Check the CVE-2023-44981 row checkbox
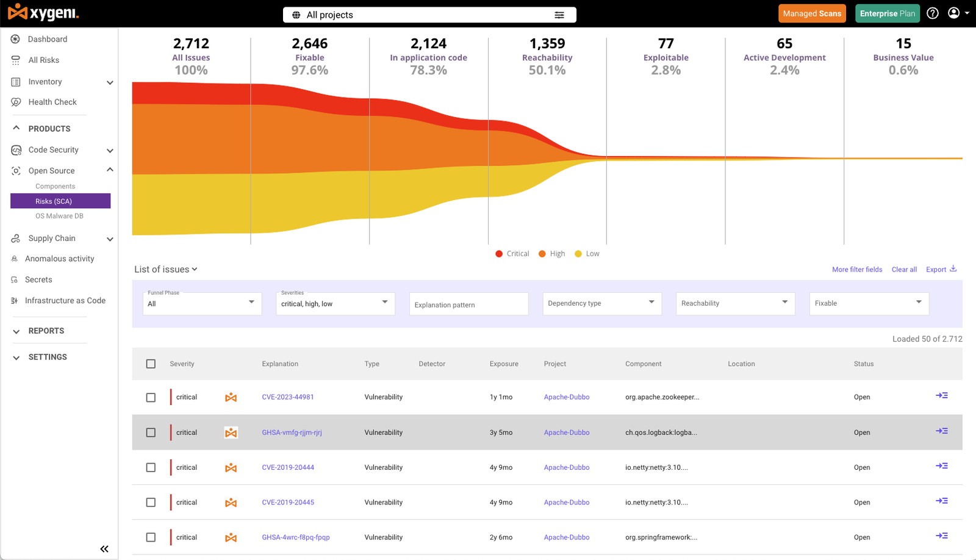This screenshot has width=976, height=560. (x=151, y=397)
